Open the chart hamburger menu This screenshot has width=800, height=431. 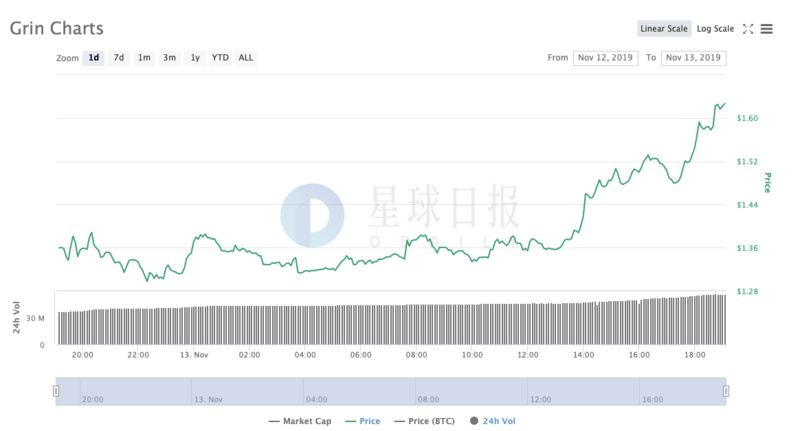[x=767, y=29]
